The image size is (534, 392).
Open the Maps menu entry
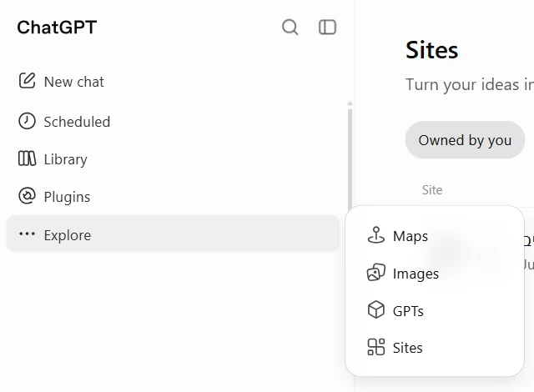tap(435, 235)
